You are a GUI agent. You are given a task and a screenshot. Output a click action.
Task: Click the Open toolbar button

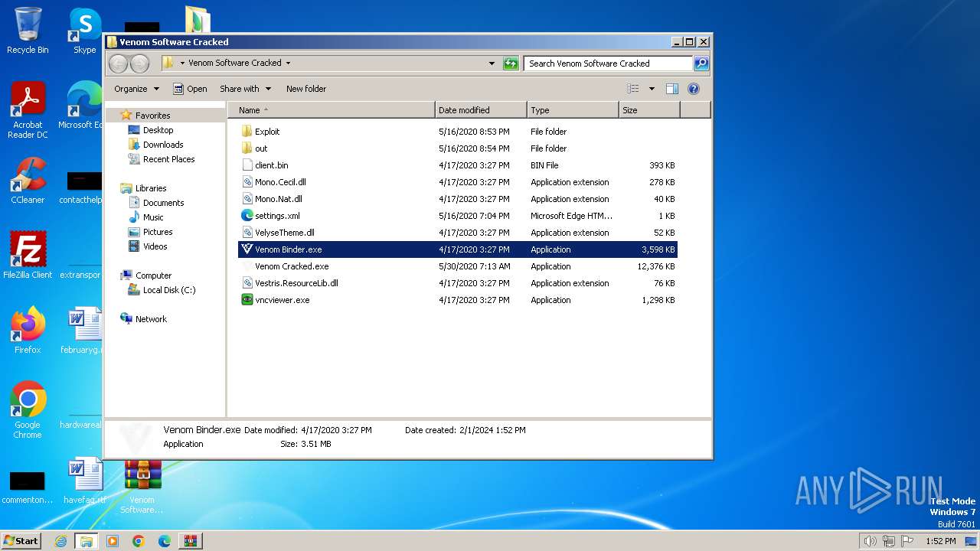click(190, 89)
